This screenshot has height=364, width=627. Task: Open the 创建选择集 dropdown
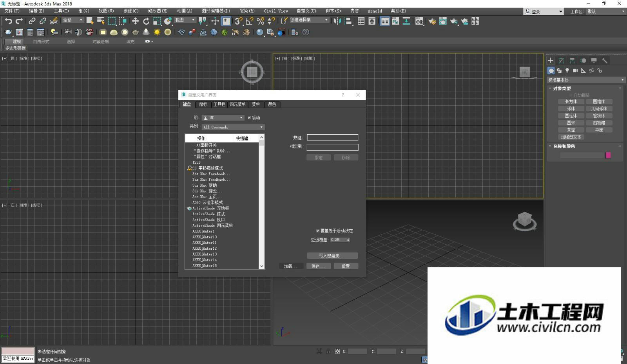[309, 20]
